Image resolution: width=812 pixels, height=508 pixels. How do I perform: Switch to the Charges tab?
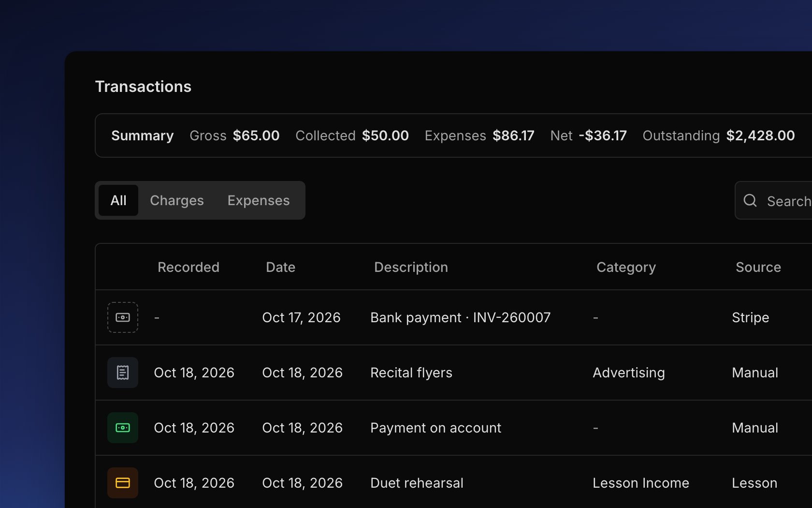click(x=177, y=200)
